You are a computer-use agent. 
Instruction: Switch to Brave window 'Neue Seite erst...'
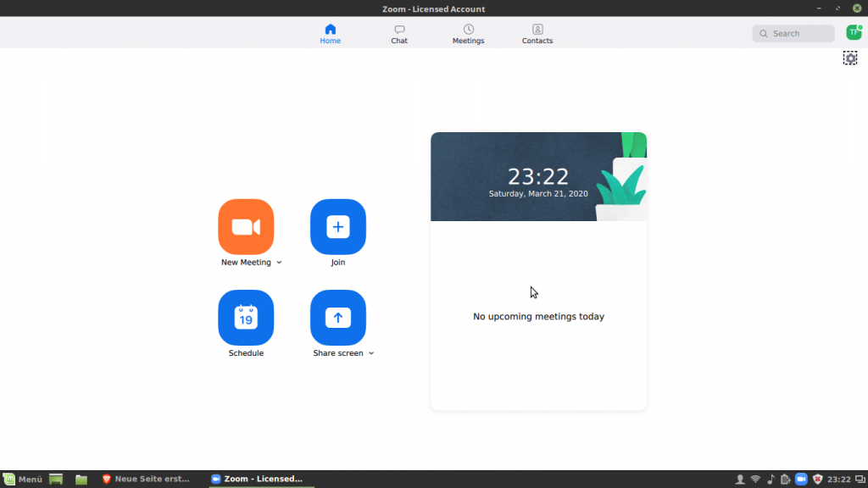click(x=147, y=480)
